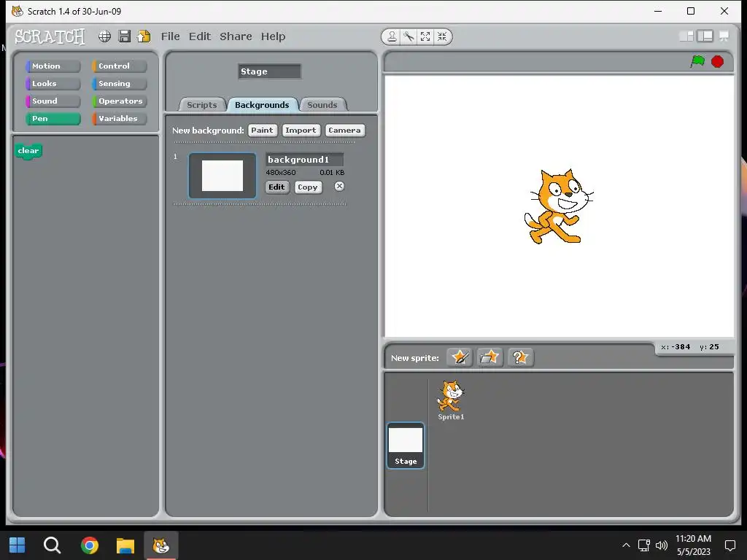The width and height of the screenshot is (747, 560).
Task: Click the background1 name field
Action: point(304,160)
